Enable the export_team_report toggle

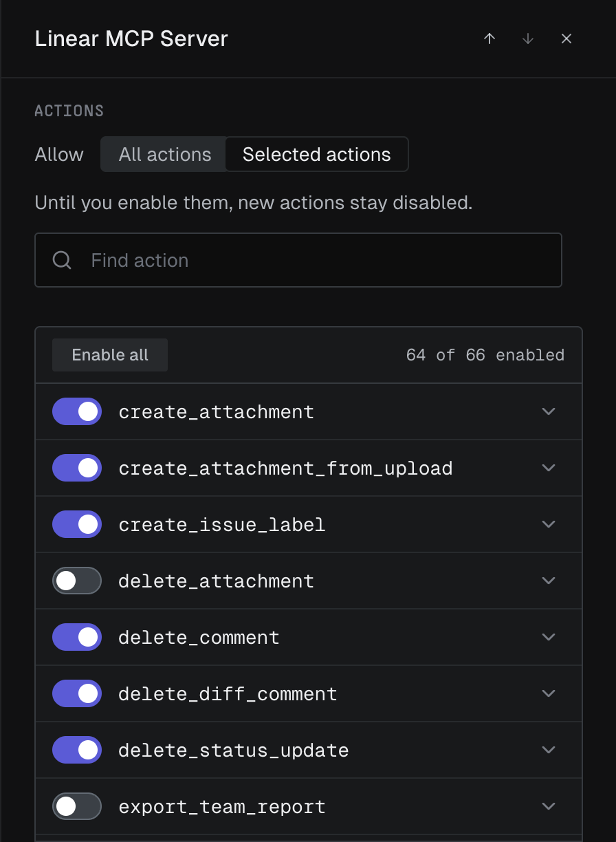[x=77, y=806]
